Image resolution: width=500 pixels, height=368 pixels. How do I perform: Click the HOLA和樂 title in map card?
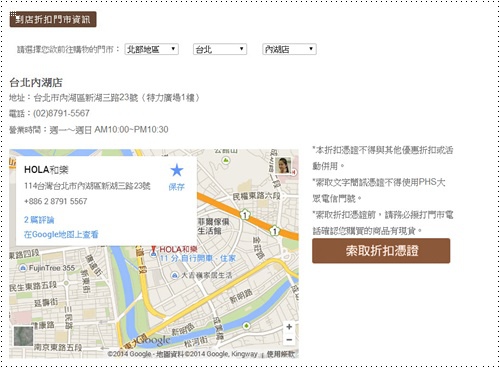point(46,170)
